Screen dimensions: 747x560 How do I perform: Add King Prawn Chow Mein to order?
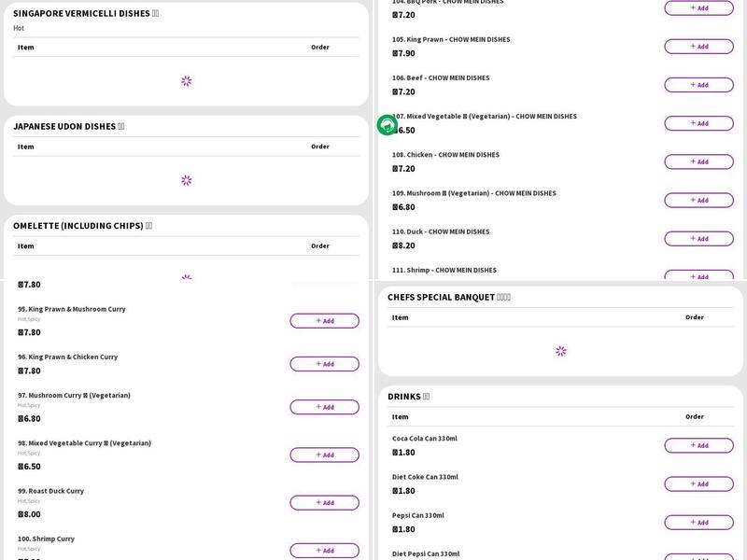pos(698,47)
